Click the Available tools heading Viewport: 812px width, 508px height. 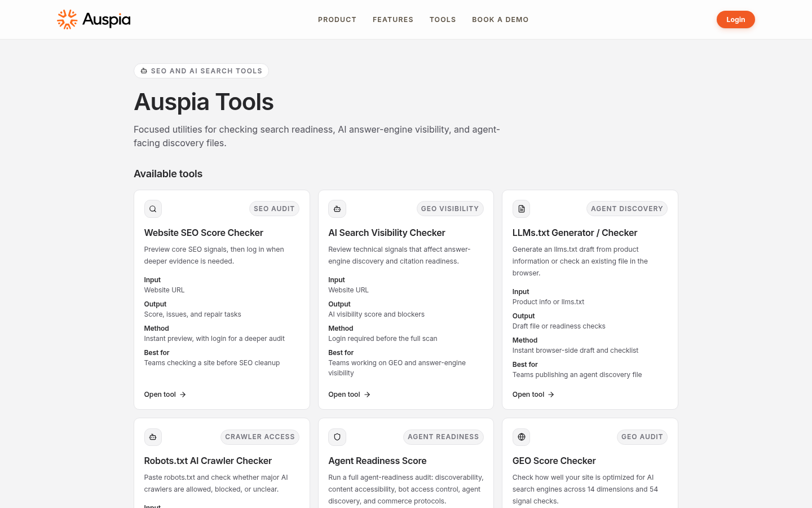168,174
